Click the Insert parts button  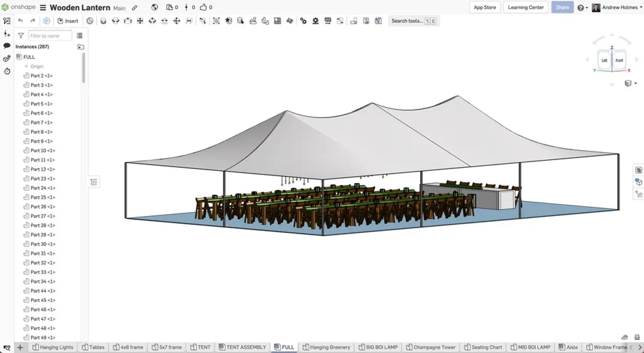click(68, 21)
